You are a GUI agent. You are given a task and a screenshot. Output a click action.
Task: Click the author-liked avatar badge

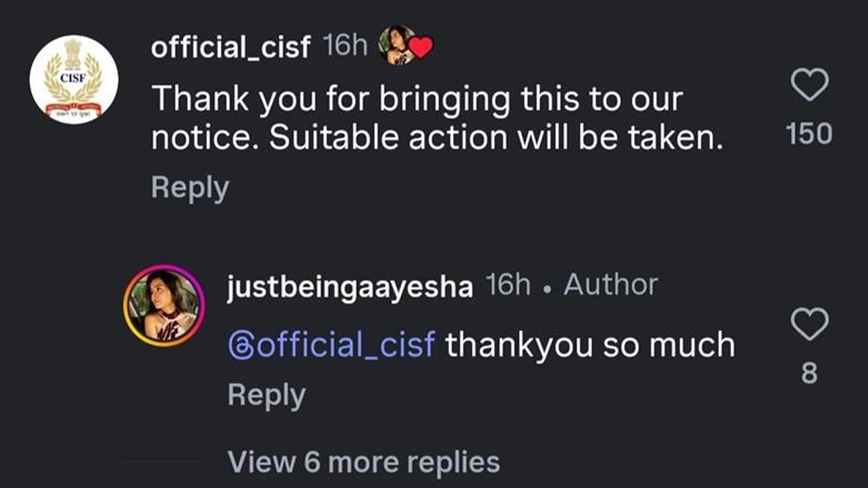396,45
